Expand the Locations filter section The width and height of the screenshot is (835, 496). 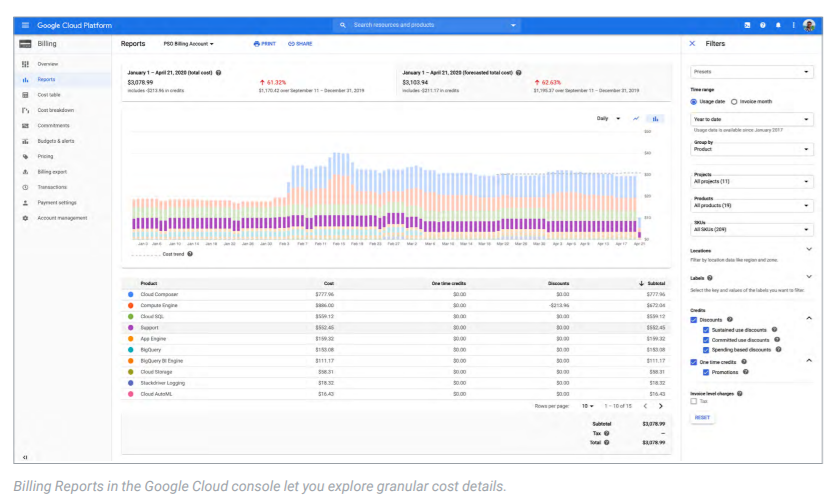point(809,249)
